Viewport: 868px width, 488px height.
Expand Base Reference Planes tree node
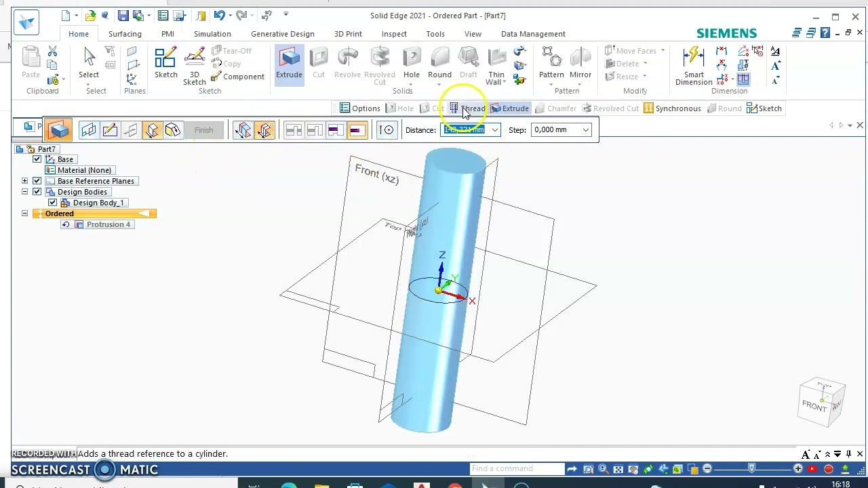pyautogui.click(x=24, y=181)
